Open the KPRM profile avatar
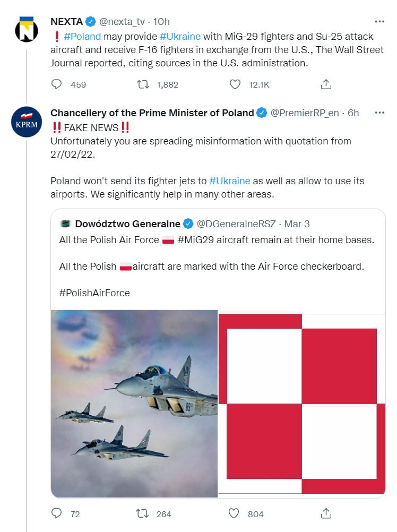 point(26,122)
